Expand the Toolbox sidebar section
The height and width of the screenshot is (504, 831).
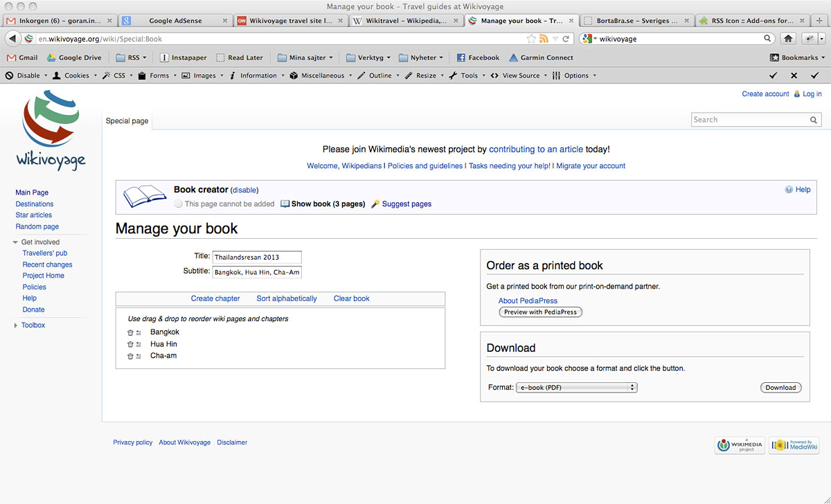tap(15, 325)
